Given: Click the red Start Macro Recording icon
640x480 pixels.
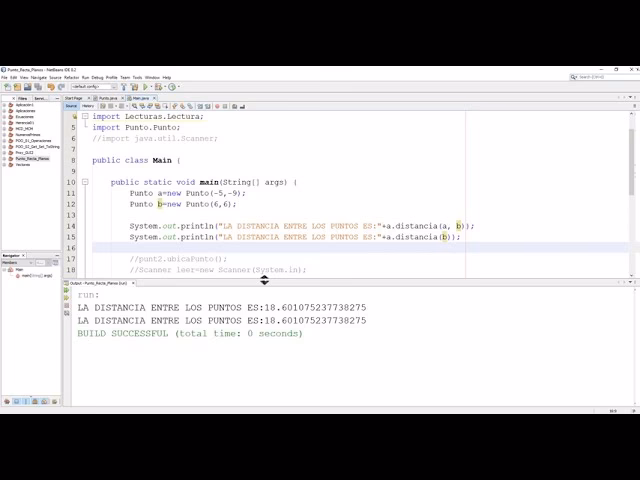Looking at the screenshot, I should 217,106.
